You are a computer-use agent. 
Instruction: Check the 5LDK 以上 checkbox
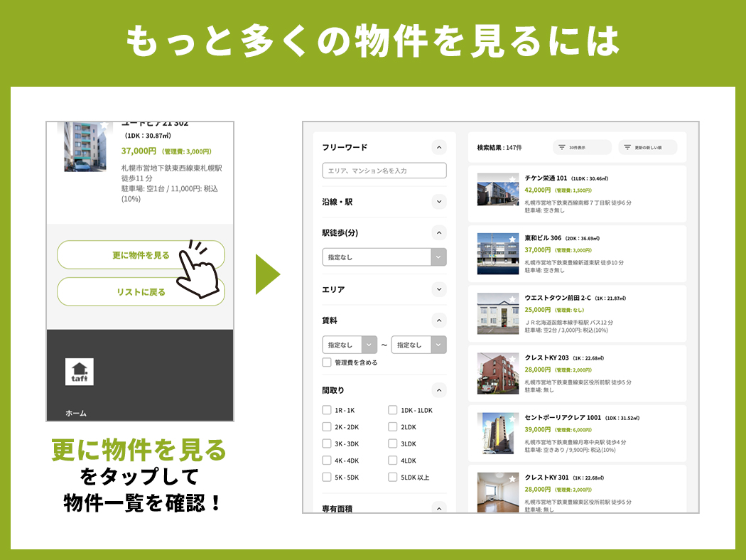click(x=392, y=477)
